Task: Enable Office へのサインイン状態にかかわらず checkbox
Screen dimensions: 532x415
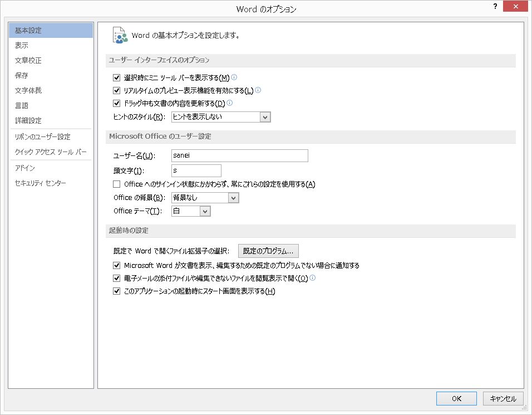Action: (x=116, y=184)
